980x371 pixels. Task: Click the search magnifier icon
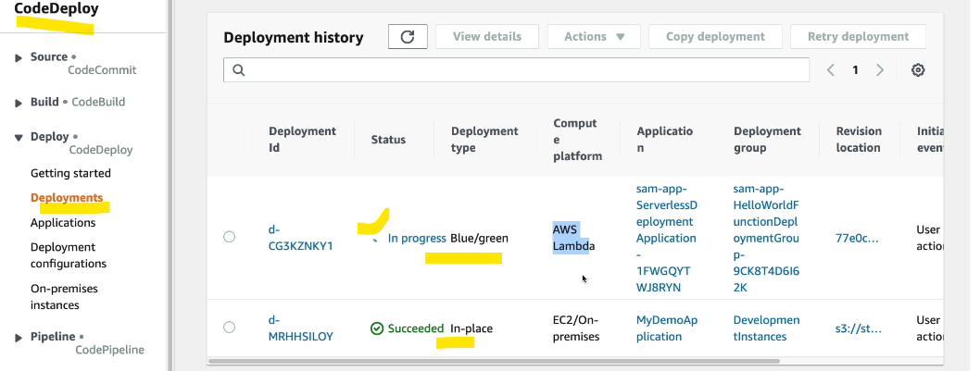(238, 70)
